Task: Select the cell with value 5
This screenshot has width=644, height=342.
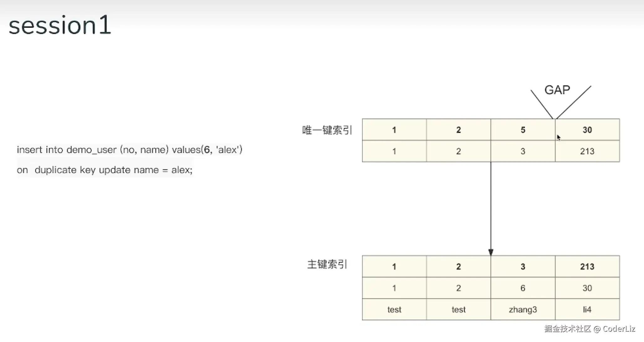Action: pyautogui.click(x=523, y=130)
